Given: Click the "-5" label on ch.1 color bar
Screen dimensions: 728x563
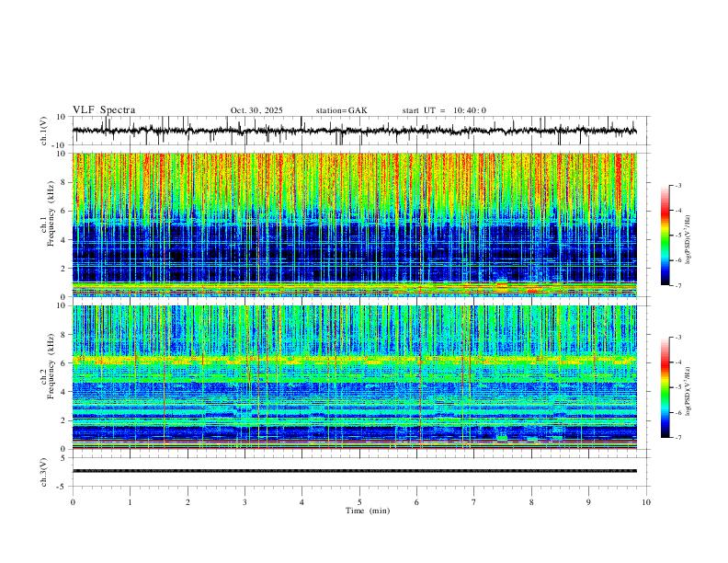Looking at the screenshot, I should click(x=678, y=236).
